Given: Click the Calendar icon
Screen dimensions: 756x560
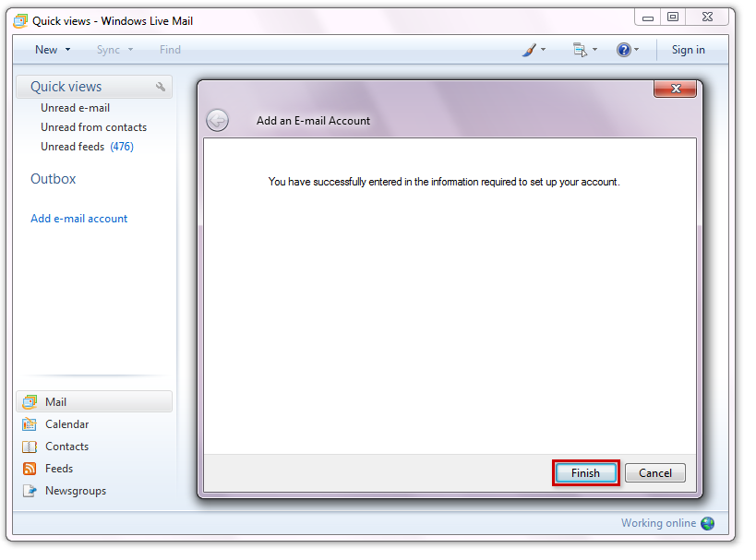Looking at the screenshot, I should pos(30,424).
